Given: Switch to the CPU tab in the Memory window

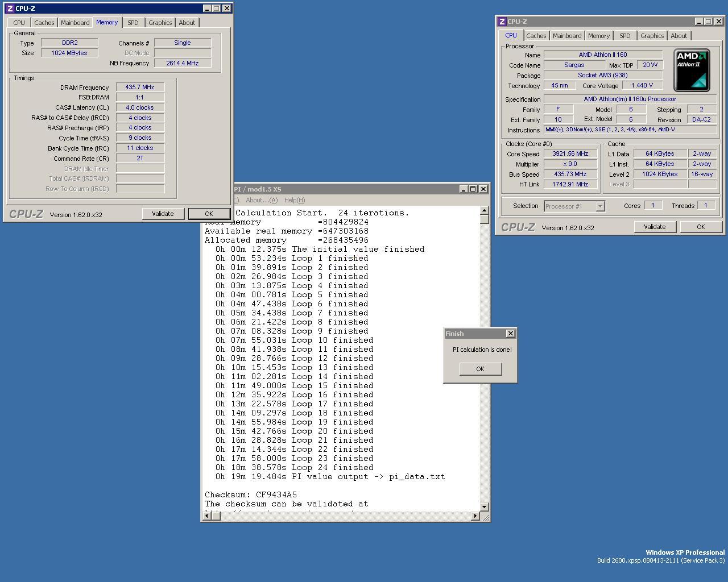Looking at the screenshot, I should point(19,23).
